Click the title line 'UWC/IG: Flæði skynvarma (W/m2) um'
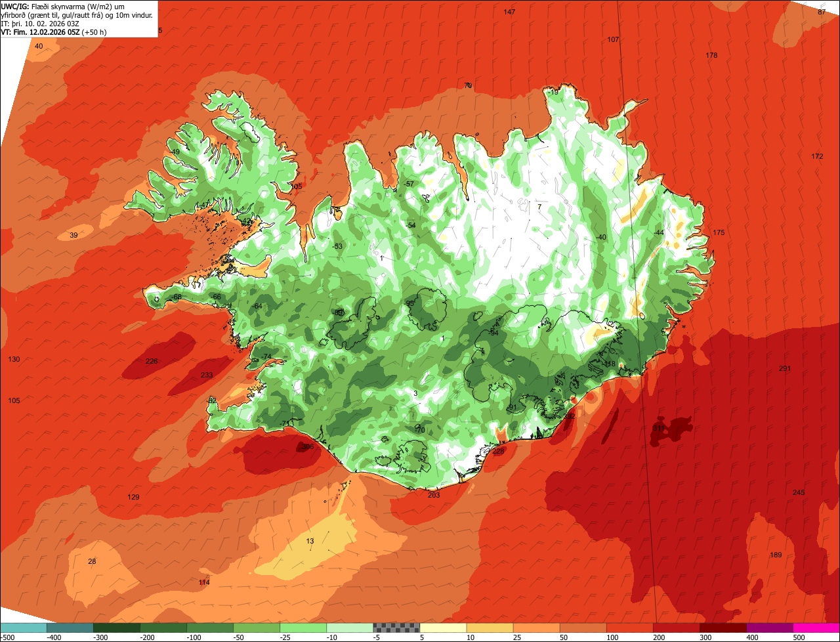 (x=62, y=6)
